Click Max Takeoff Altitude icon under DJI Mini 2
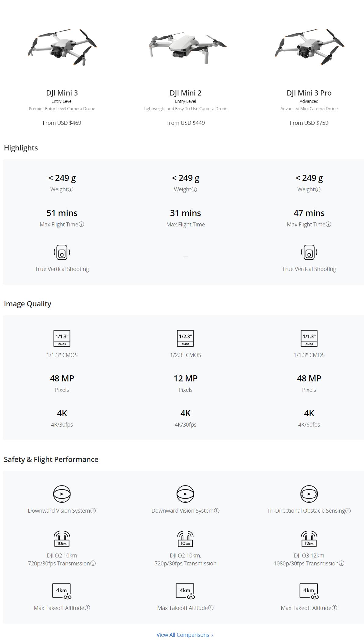The width and height of the screenshot is (364, 642). tap(185, 591)
